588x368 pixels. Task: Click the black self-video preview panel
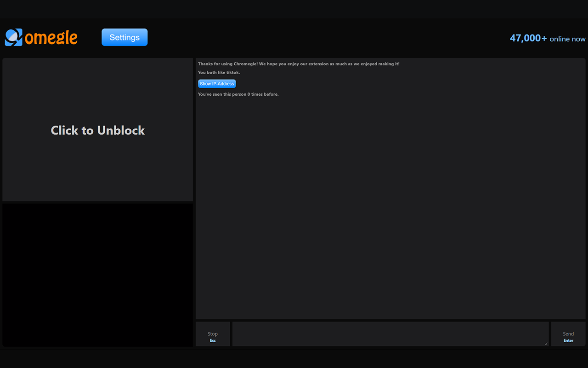tap(98, 275)
